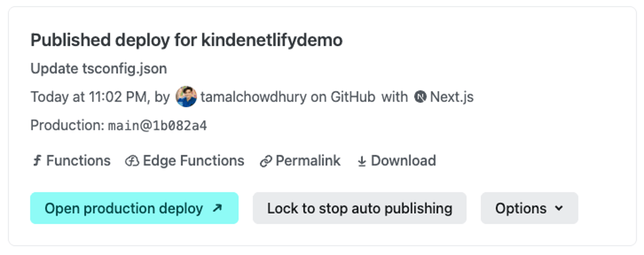Viewport: 644px width, 255px height.
Task: Click the Permalink chain link icon
Action: (266, 160)
